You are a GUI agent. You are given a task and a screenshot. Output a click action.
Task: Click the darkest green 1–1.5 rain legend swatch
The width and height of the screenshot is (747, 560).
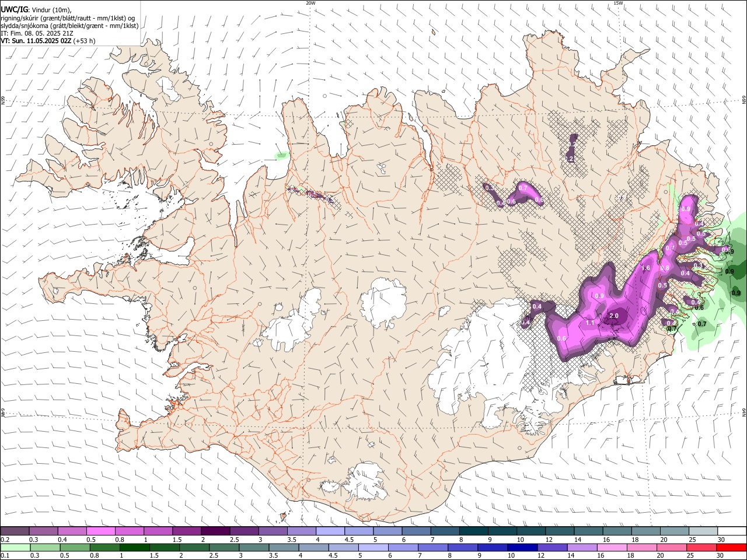tap(135, 547)
